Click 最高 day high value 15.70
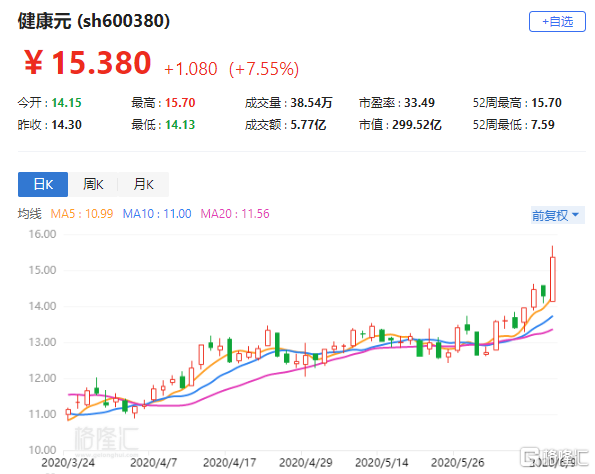This screenshot has height=474, width=595. [180, 103]
